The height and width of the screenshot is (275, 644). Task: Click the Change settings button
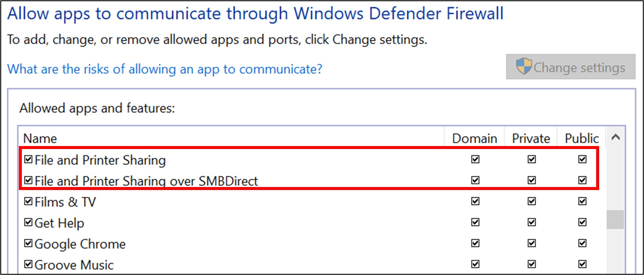(x=570, y=67)
